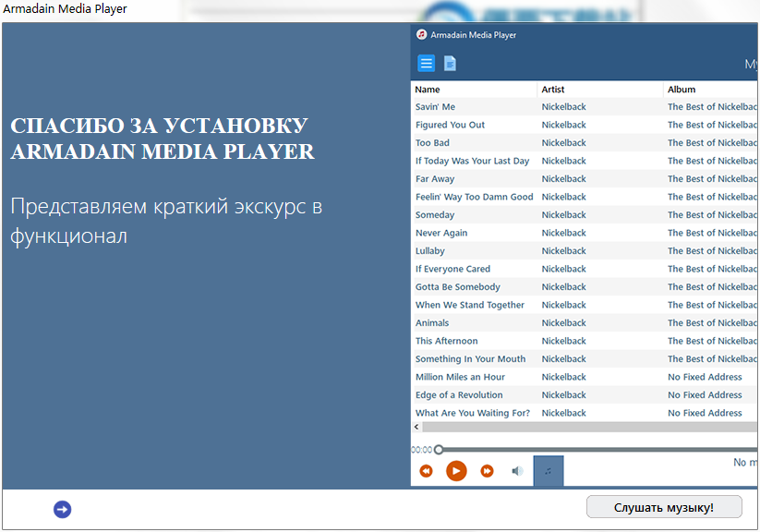
Task: Skip forward with the fast-forward button
Action: [x=487, y=471]
